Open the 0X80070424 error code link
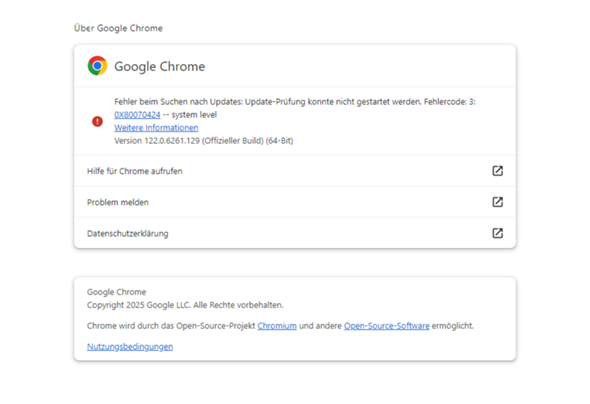 137,115
